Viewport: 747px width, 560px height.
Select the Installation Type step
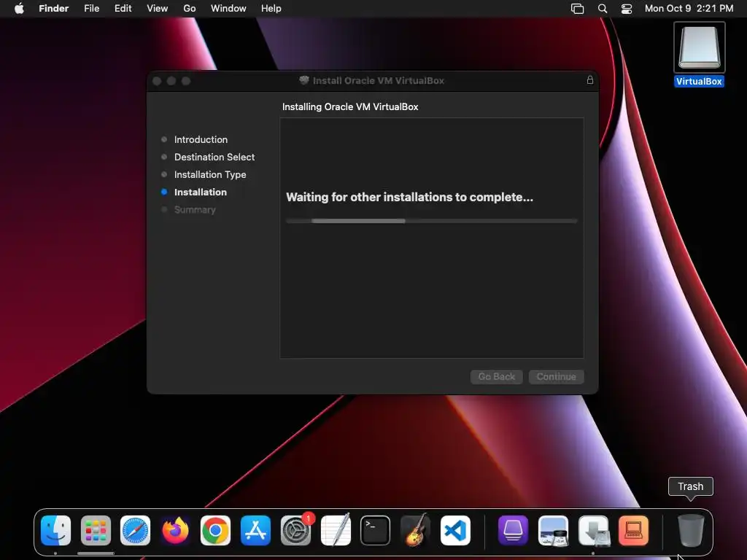click(210, 175)
